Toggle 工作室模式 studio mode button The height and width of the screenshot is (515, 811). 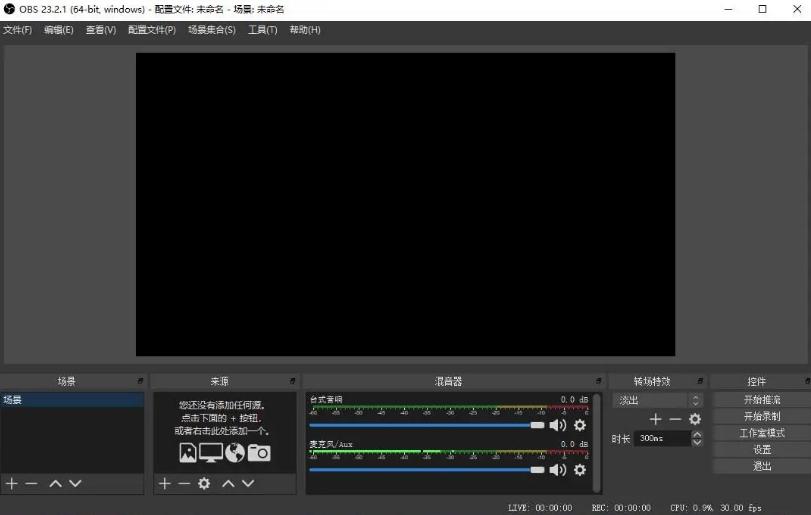(x=762, y=433)
